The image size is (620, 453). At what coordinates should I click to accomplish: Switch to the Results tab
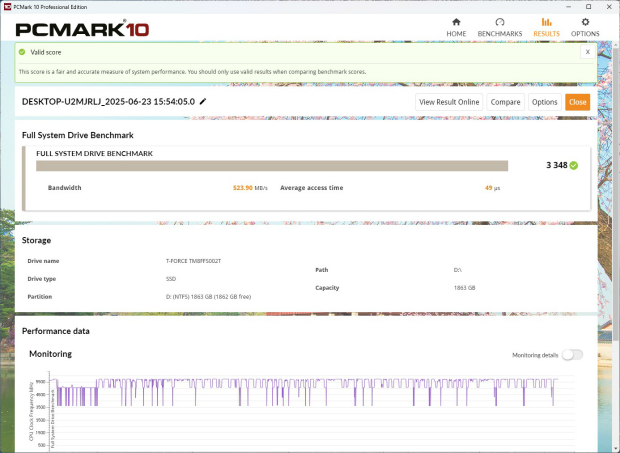coord(546,27)
